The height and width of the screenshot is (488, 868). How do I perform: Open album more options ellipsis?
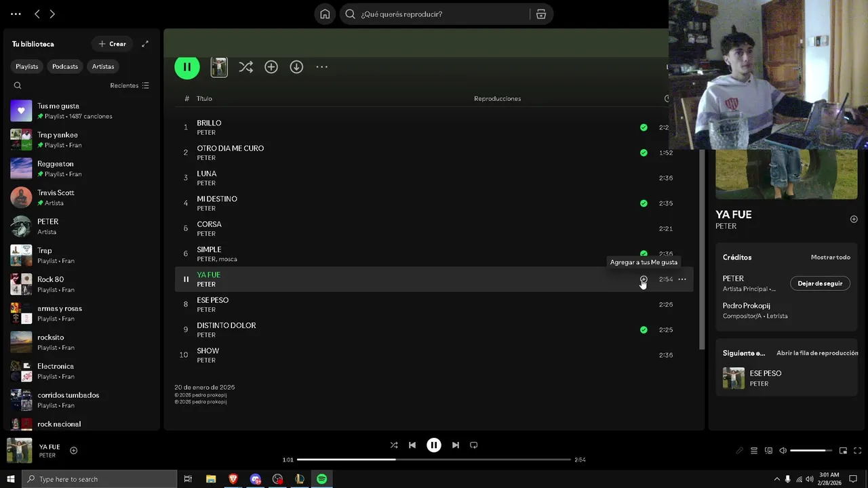click(x=321, y=67)
